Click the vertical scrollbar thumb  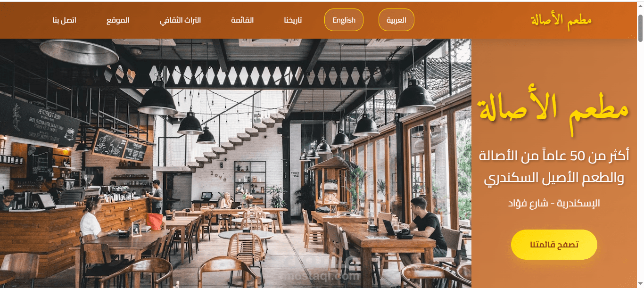click(640, 27)
